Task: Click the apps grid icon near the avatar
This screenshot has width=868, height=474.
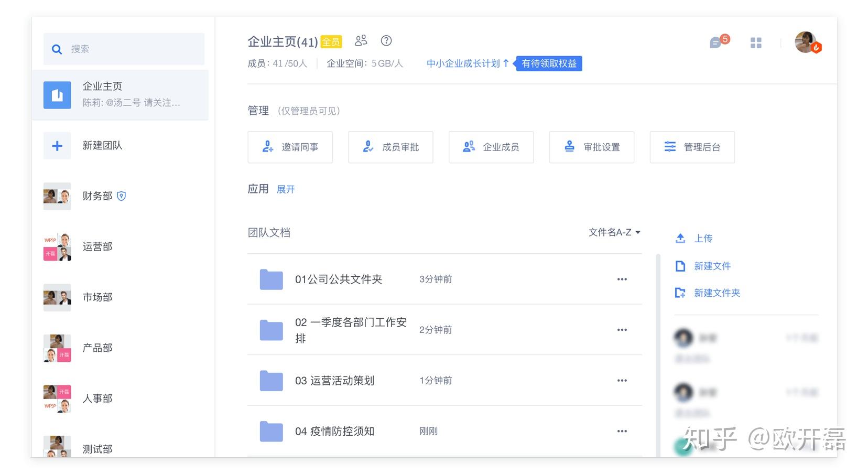Action: pyautogui.click(x=756, y=42)
